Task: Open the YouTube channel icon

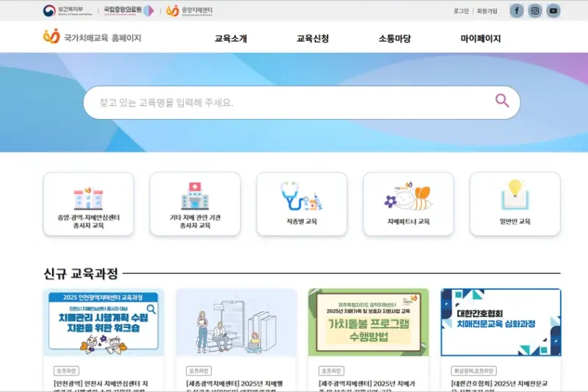Action: click(x=553, y=11)
